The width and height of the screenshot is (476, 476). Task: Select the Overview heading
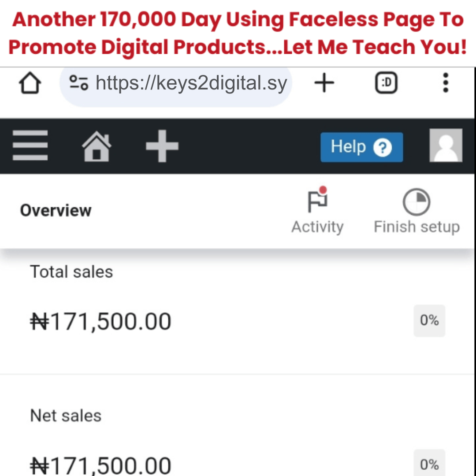[56, 210]
